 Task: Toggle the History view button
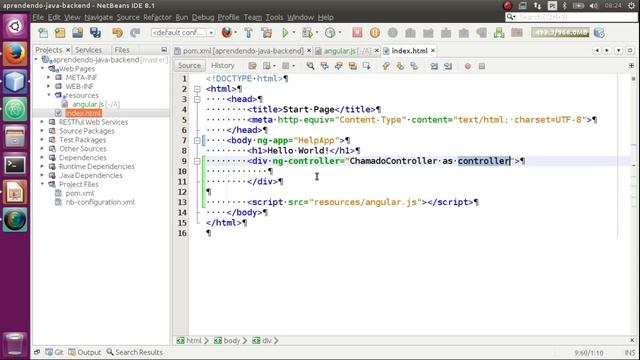click(222, 65)
